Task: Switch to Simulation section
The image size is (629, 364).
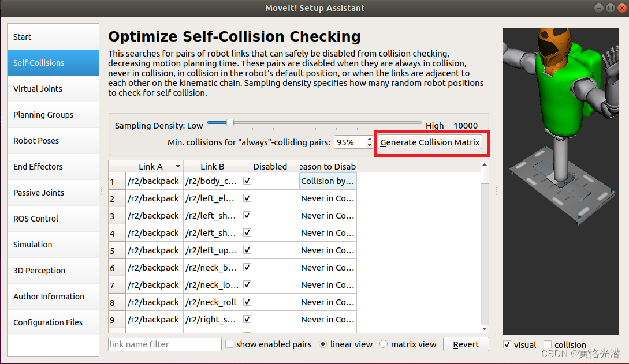Action: click(53, 245)
